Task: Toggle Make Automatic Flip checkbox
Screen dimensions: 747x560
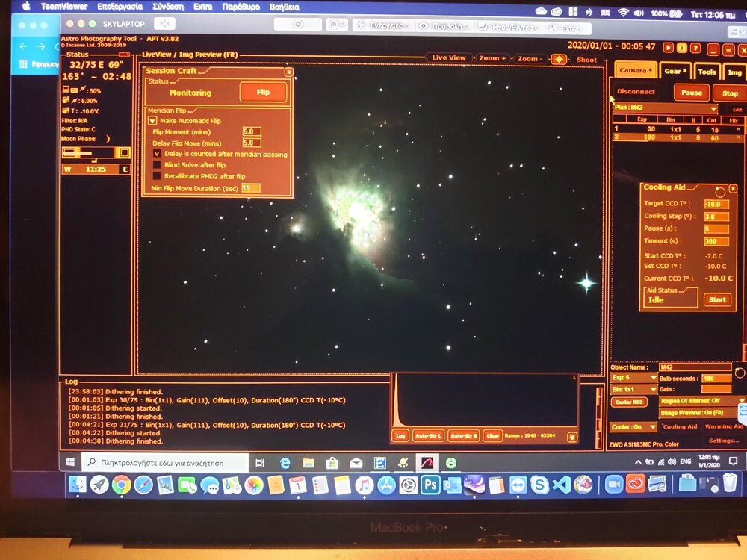Action: (x=152, y=121)
